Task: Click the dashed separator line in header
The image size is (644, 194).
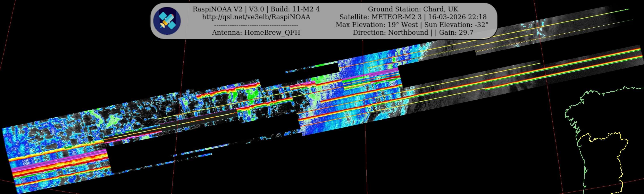Action: 256,25
